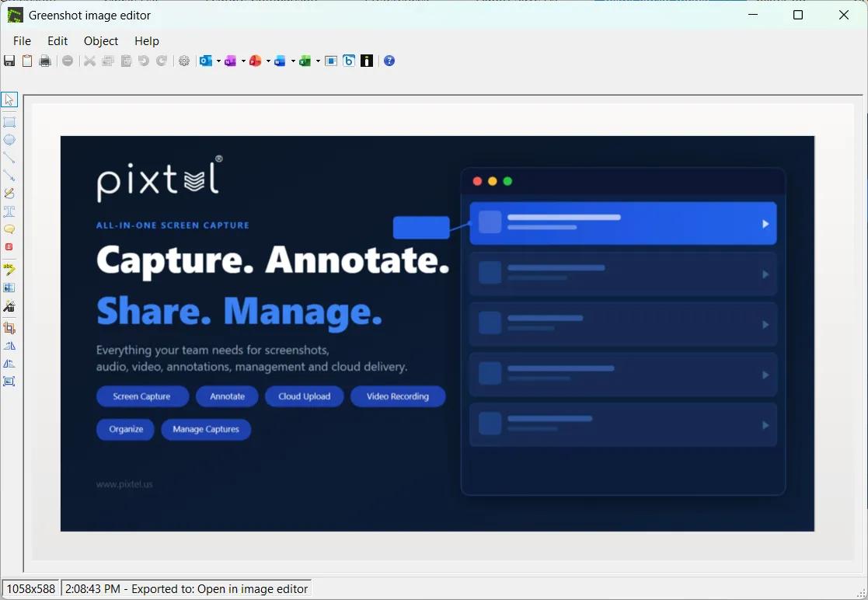This screenshot has width=868, height=600.
Task: Click the Rotate clockwise icon
Action: point(9,346)
